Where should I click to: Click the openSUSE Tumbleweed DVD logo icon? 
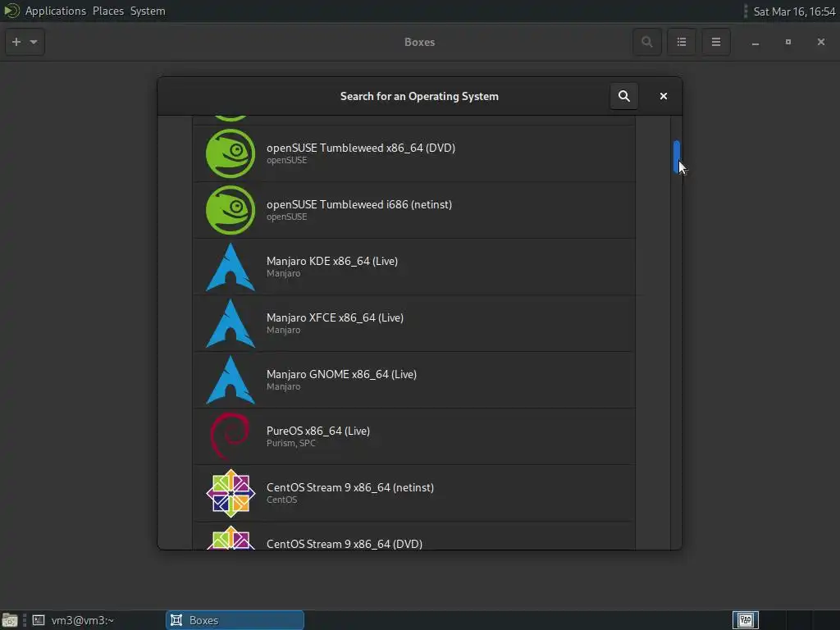click(231, 153)
